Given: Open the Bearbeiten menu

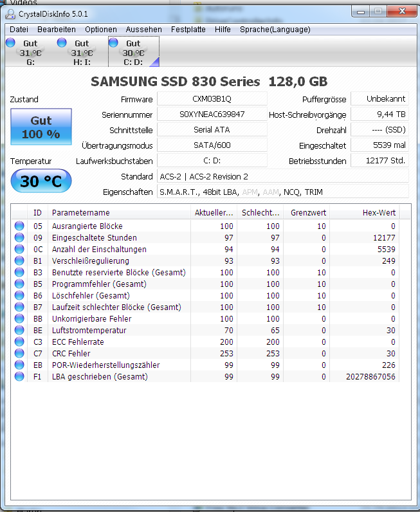Looking at the screenshot, I should 57,30.
